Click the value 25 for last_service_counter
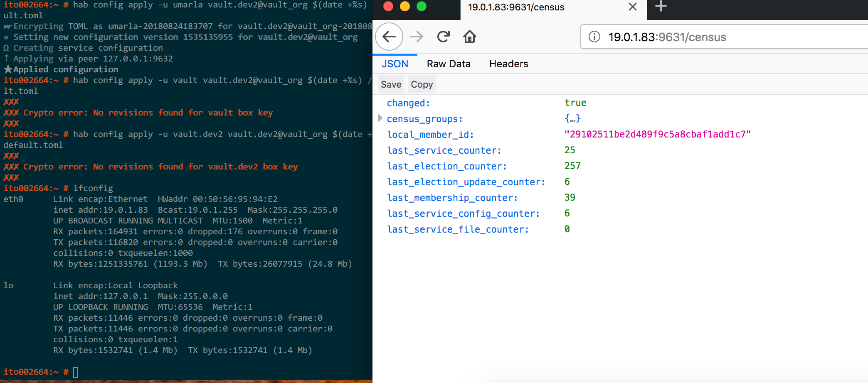Screen dimensions: 868x383 pyautogui.click(x=570, y=150)
